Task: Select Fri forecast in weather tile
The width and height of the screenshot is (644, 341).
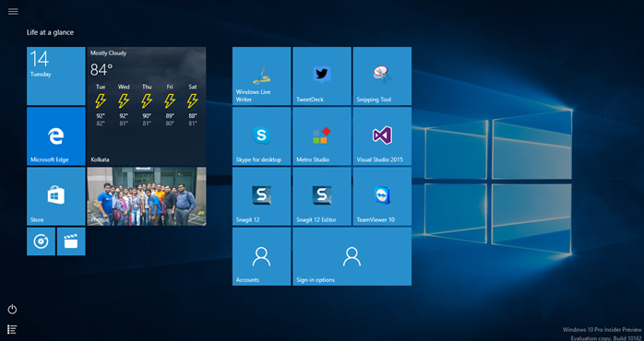Action: (x=170, y=106)
